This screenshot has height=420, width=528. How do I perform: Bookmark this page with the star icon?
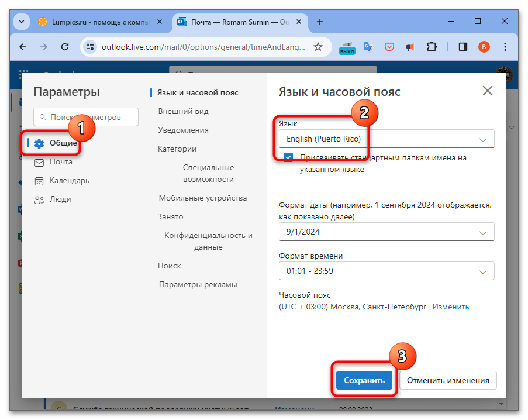(318, 47)
